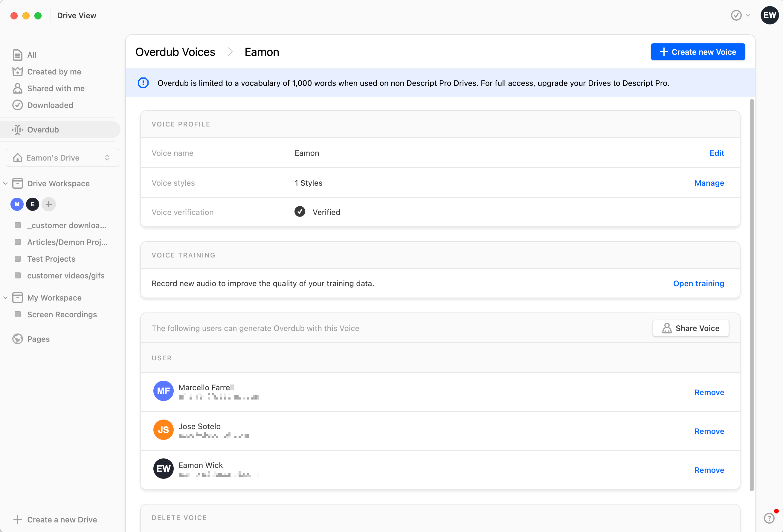Open the sync status dropdown arrow
The width and height of the screenshot is (783, 532).
point(748,15)
